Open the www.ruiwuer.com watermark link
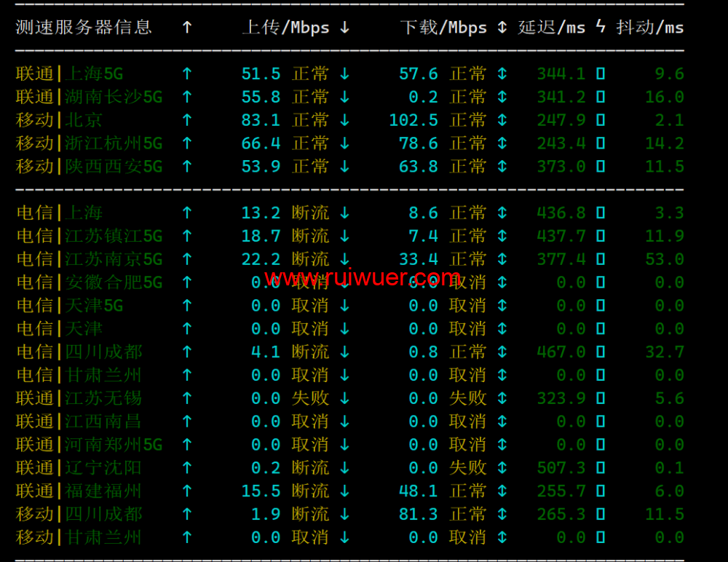 [x=363, y=277]
